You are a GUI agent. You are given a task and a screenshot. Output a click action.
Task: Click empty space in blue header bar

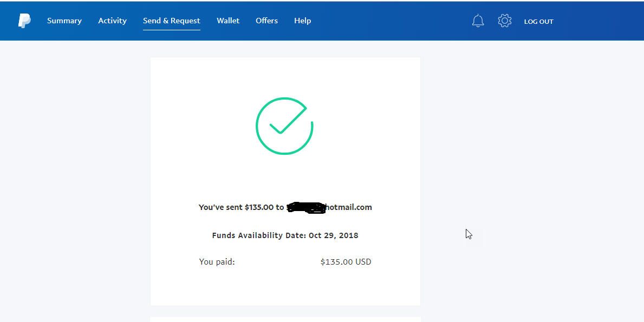(x=390, y=21)
